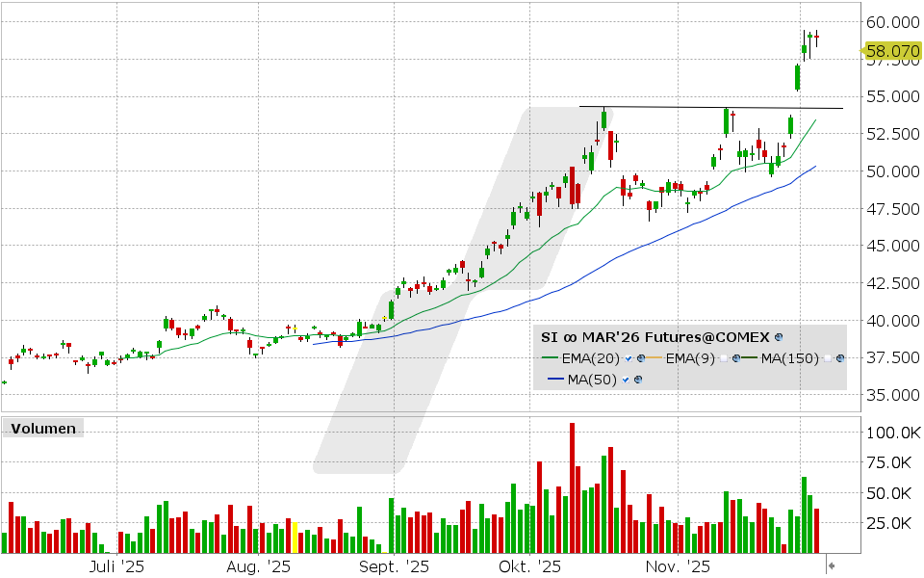Image resolution: width=924 pixels, height=578 pixels.
Task: Select the SI MAR'26 Futures@COMEX title text
Action: click(654, 336)
